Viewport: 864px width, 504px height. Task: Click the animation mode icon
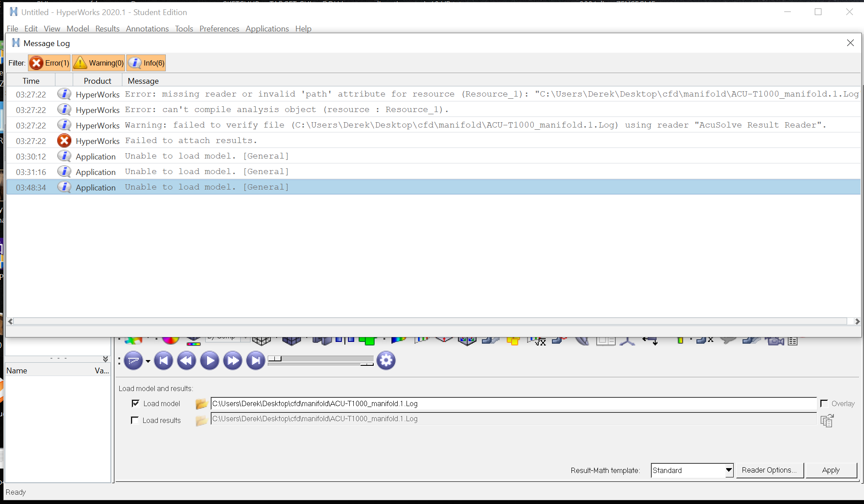coord(133,361)
